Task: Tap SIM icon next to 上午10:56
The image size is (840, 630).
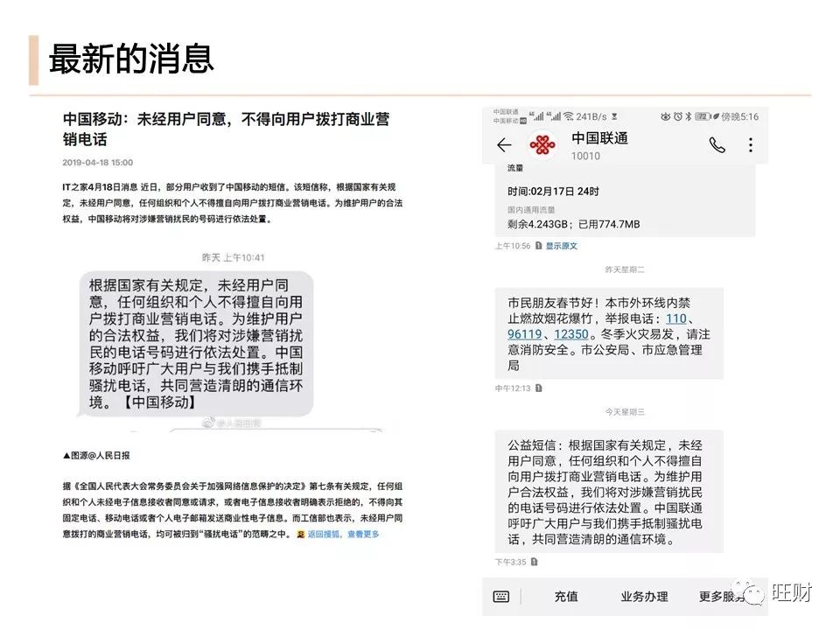Action: pos(538,246)
